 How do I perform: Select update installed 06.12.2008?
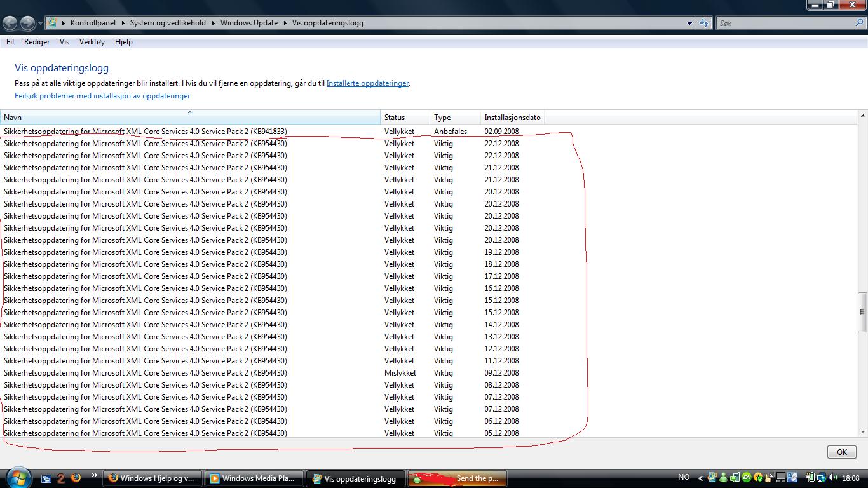pos(272,421)
